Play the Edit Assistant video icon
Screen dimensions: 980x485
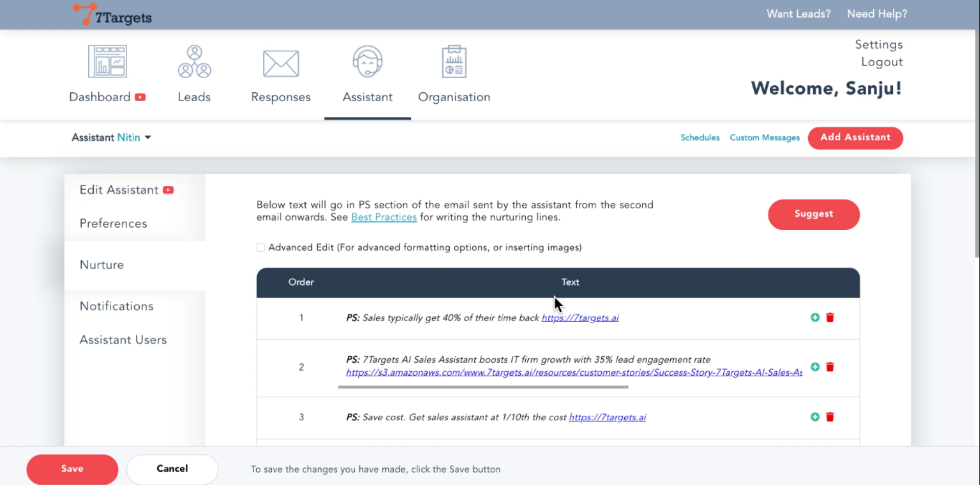point(168,190)
